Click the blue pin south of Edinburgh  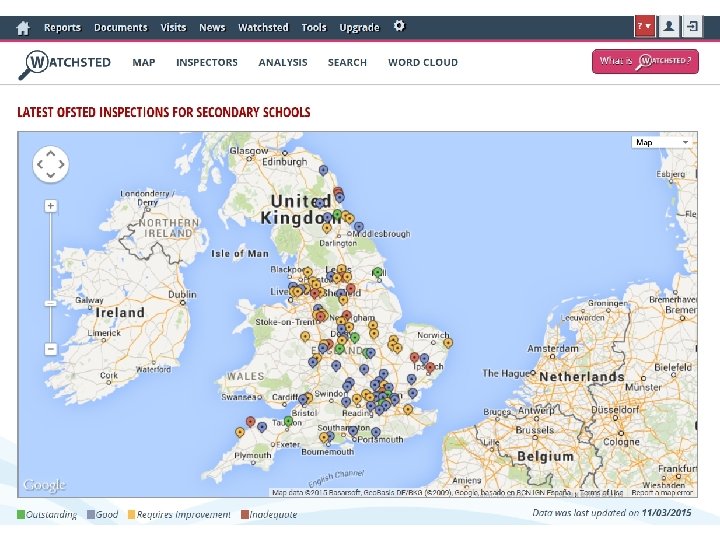323,170
